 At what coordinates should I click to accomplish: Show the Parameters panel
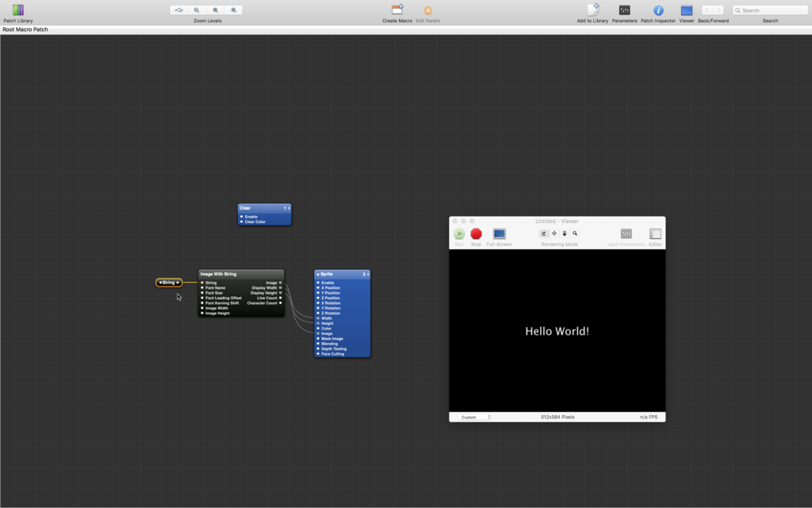(x=625, y=10)
